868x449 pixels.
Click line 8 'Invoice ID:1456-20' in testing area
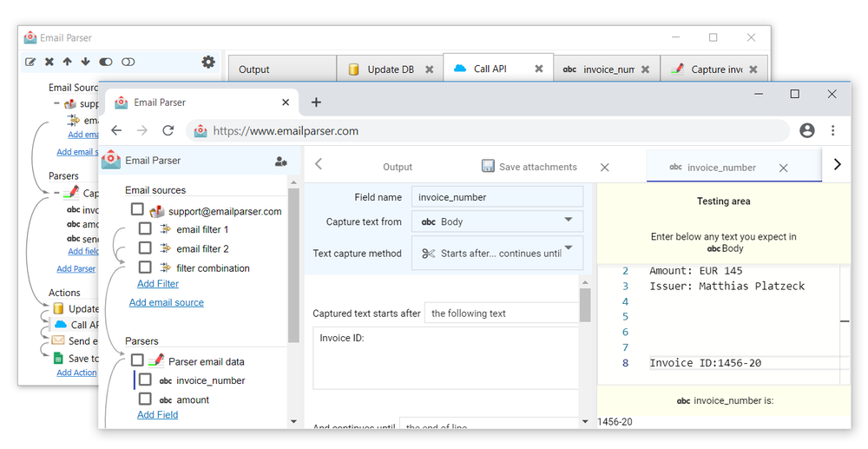coord(705,363)
